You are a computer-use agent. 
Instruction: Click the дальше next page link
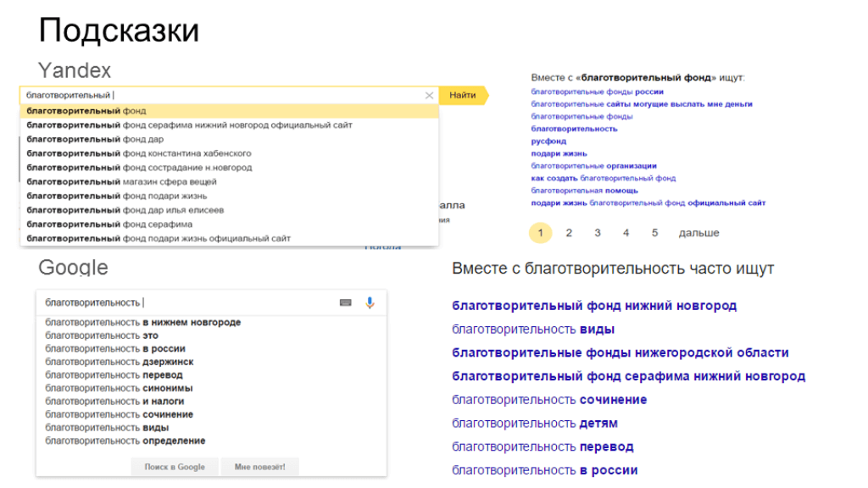pyautogui.click(x=698, y=233)
